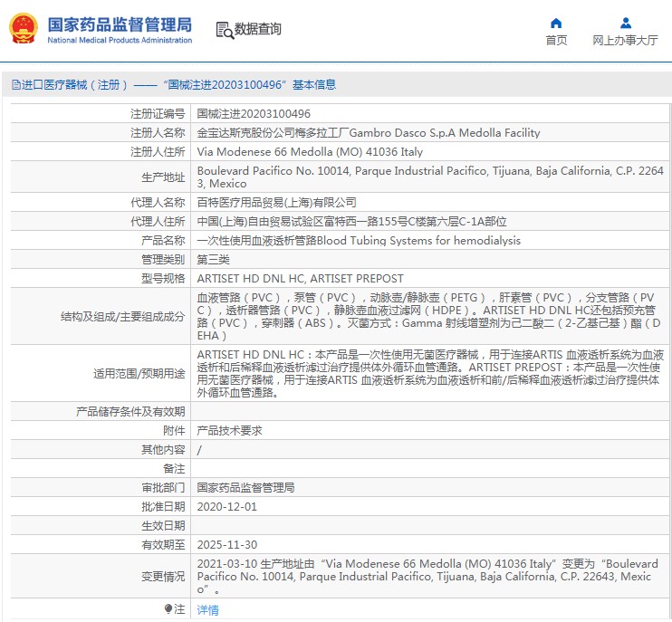This screenshot has width=672, height=622.
Task: Select registration number value 国械注进20203100496 in table
Action: [x=254, y=114]
